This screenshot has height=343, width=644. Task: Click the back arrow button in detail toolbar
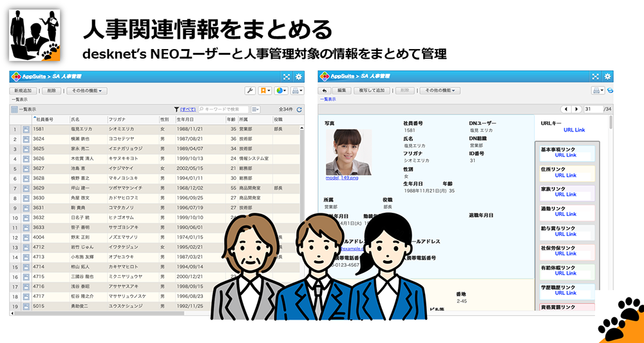[x=325, y=91]
